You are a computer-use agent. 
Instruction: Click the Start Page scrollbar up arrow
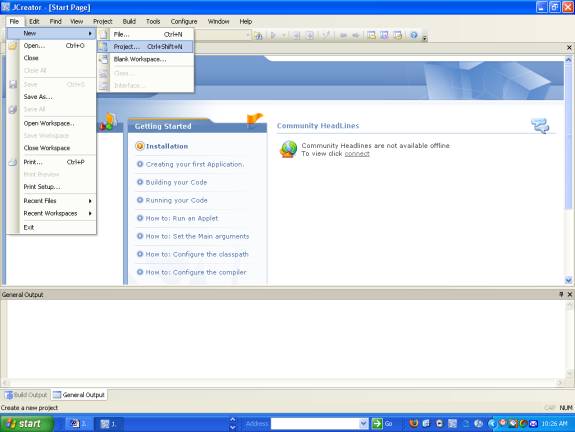pos(568,59)
